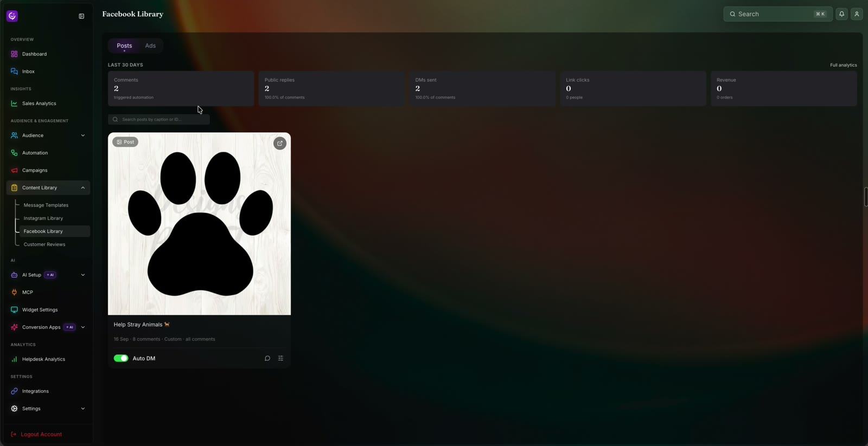Image resolution: width=868 pixels, height=446 pixels.
Task: Collapse the Content Library chevron
Action: pos(83,188)
